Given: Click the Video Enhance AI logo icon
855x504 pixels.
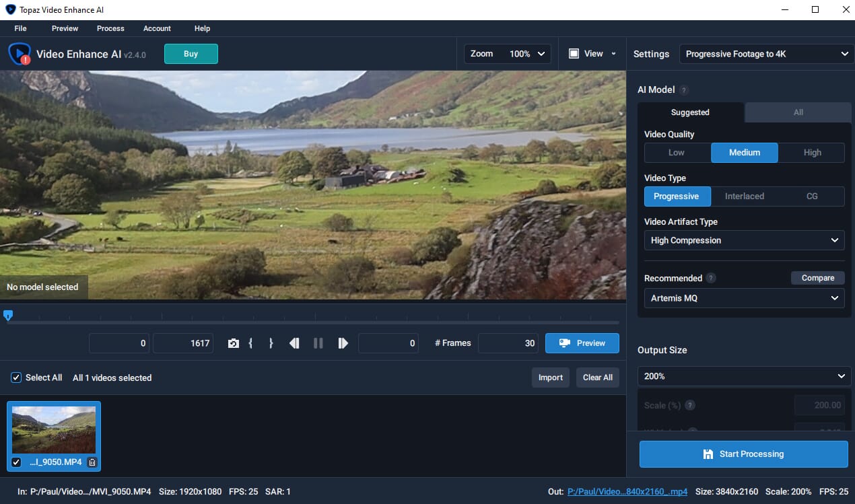Looking at the screenshot, I should pos(20,54).
